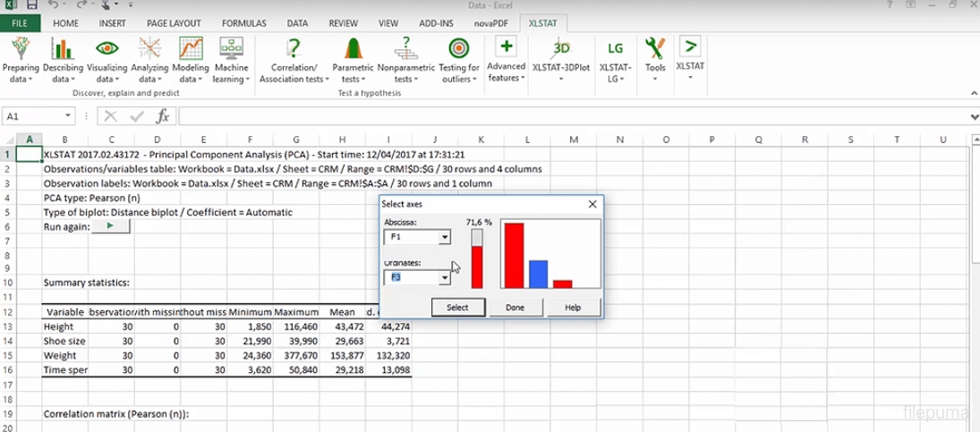Click the Machine learning icon
This screenshot has width=980, height=432.
(x=232, y=48)
